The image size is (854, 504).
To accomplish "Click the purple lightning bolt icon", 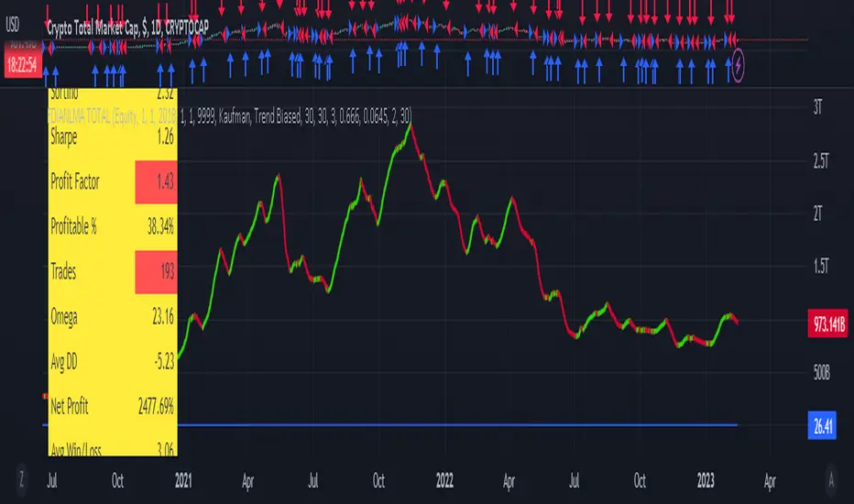I will (x=738, y=65).
